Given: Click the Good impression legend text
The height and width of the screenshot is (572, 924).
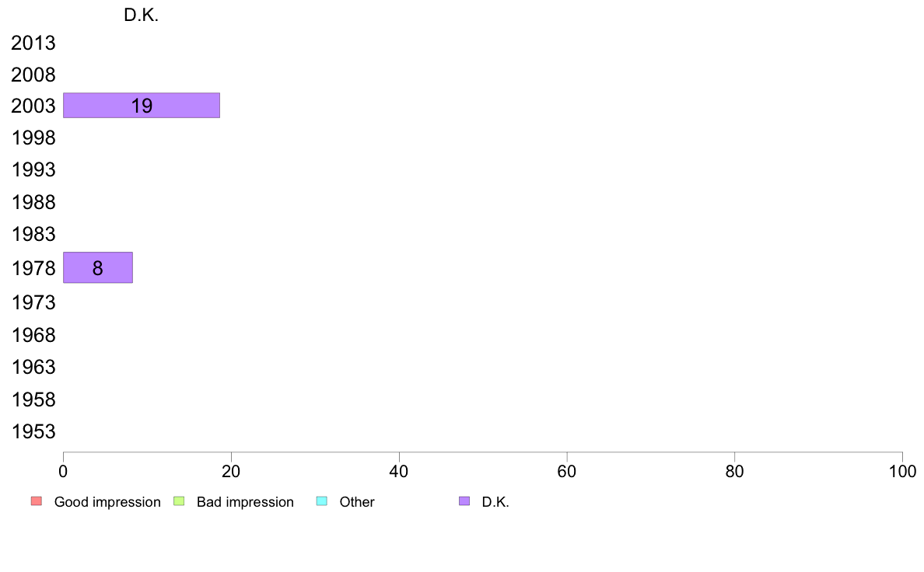Looking at the screenshot, I should (x=107, y=502).
